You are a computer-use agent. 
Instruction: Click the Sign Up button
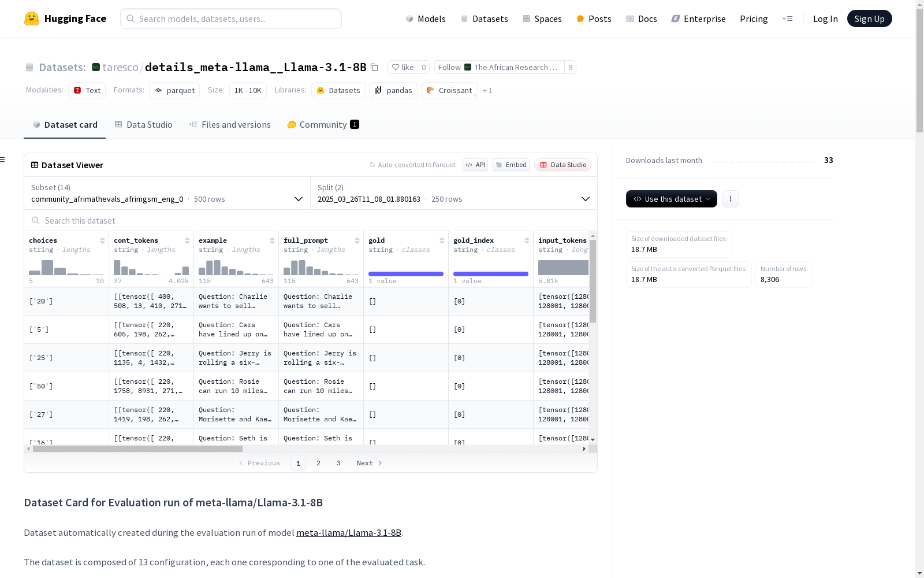click(869, 18)
